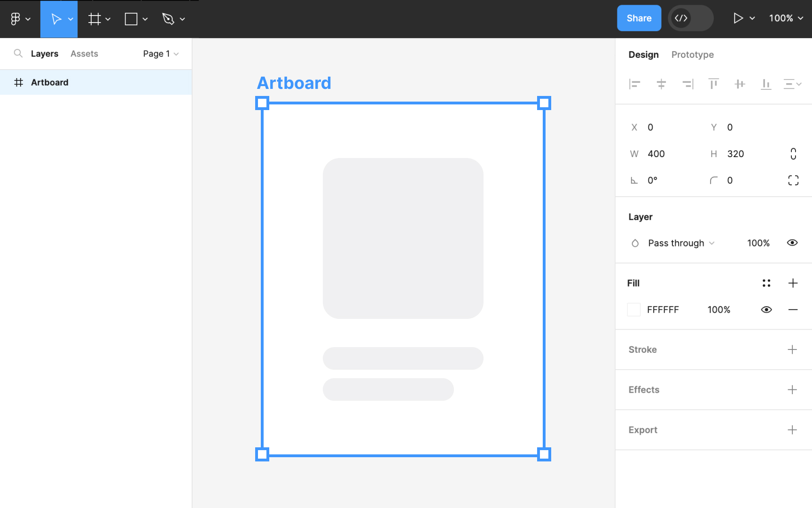Open the zoom level dropdown
The width and height of the screenshot is (812, 508).
(x=785, y=18)
